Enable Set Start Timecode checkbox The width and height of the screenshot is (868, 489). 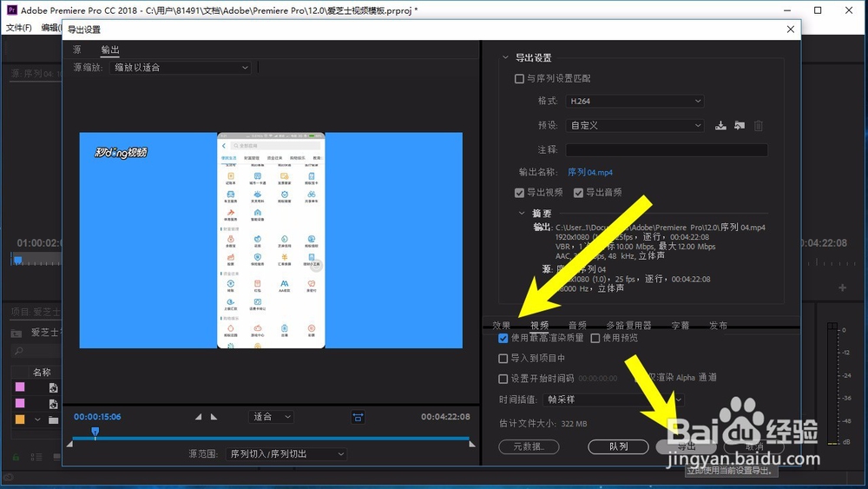[503, 379]
